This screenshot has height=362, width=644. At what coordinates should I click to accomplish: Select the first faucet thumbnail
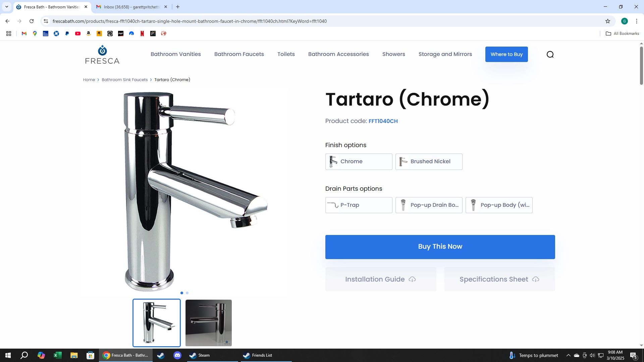click(x=157, y=323)
